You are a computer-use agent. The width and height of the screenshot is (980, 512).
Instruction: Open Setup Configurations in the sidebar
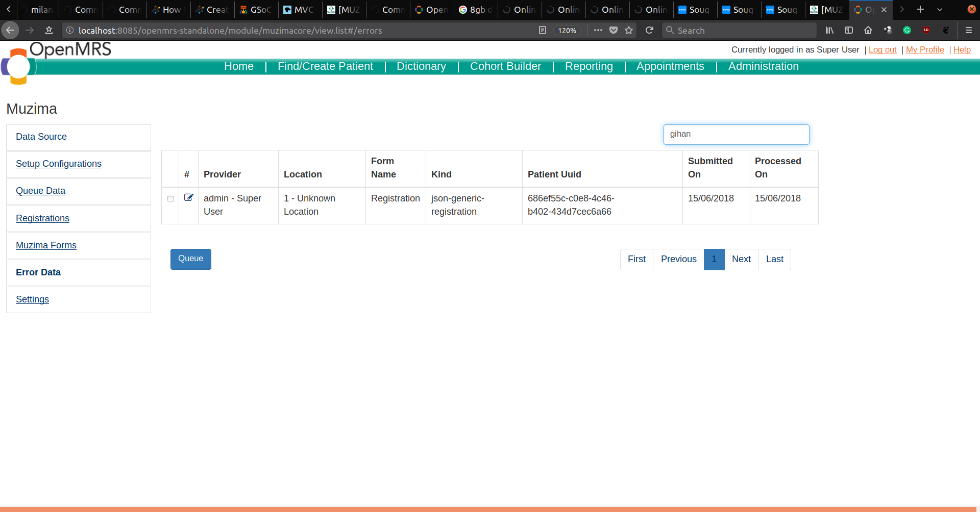(59, 164)
